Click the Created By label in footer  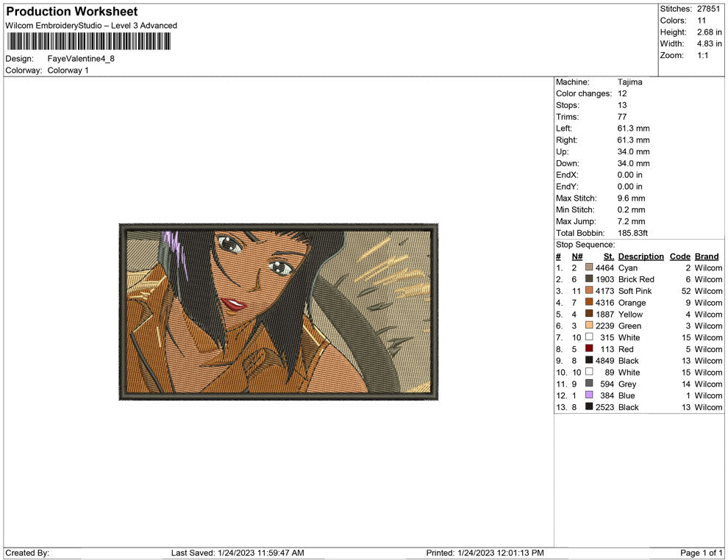point(27,553)
